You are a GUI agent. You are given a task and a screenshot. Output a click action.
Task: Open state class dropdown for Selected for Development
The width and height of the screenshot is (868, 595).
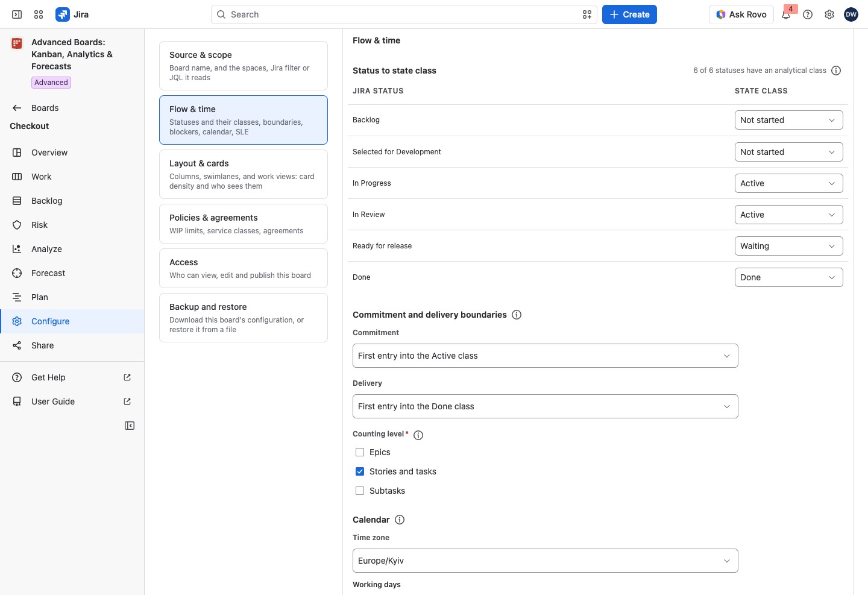pos(788,152)
